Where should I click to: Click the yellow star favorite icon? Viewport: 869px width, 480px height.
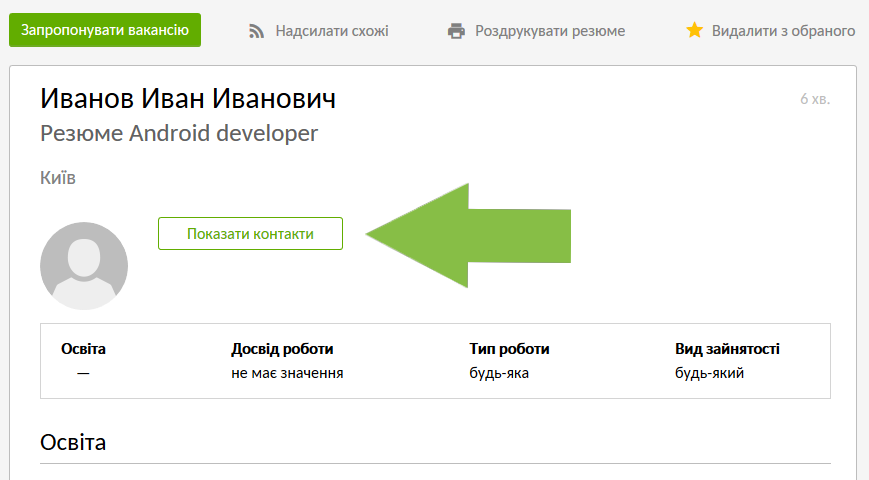coord(694,30)
